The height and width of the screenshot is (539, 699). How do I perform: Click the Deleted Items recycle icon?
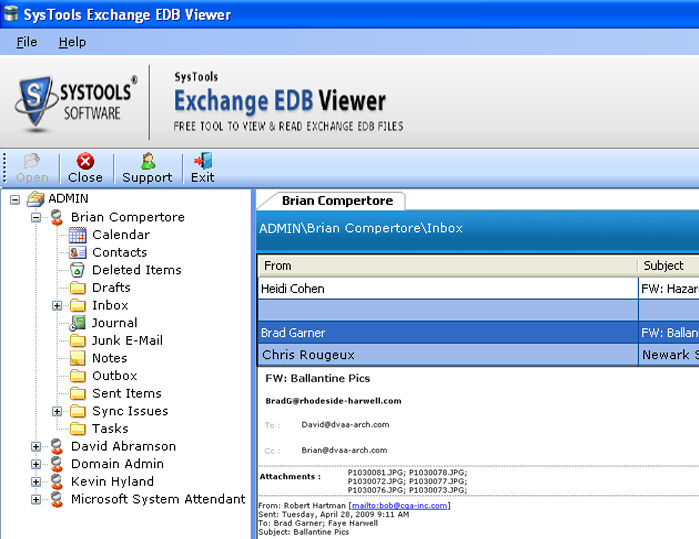[77, 270]
